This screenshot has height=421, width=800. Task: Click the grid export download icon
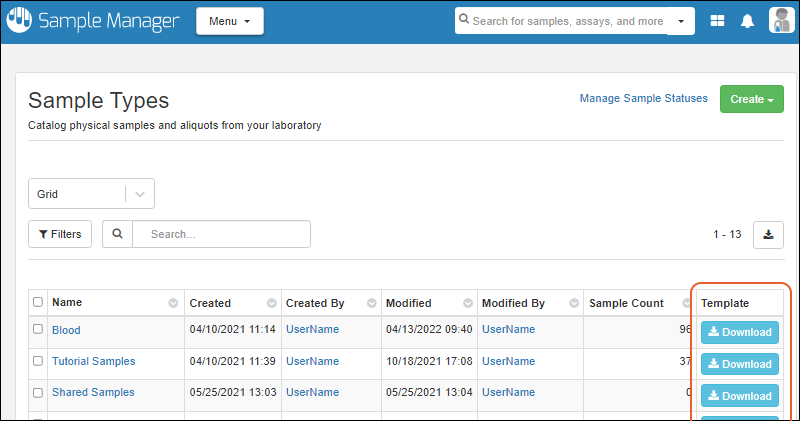point(768,234)
